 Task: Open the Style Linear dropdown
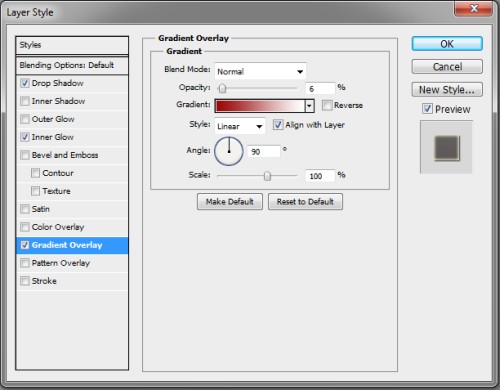tap(240, 126)
